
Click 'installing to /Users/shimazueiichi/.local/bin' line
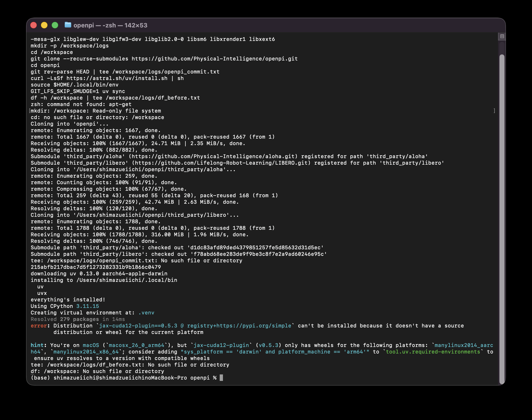pos(104,280)
